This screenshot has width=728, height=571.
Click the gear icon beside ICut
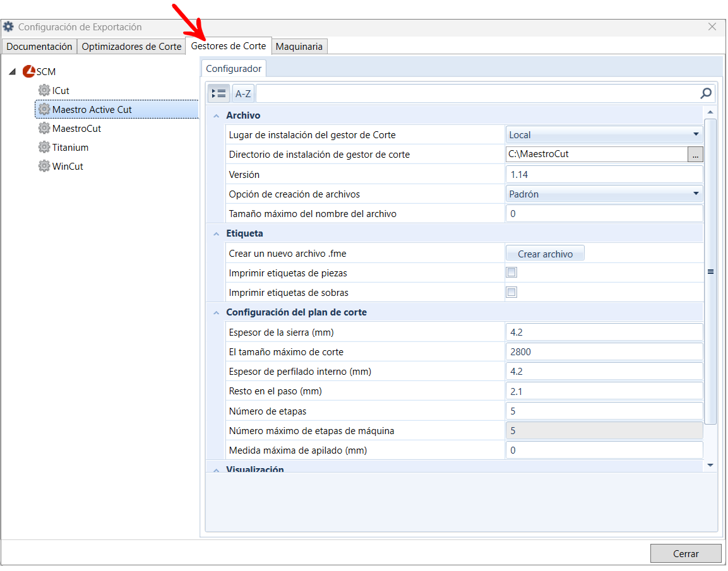tap(44, 90)
